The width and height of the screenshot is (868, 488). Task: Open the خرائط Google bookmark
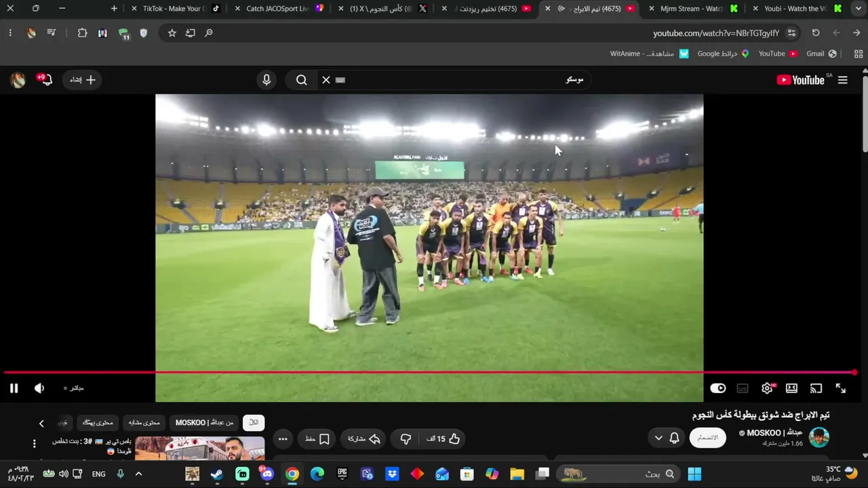(723, 54)
